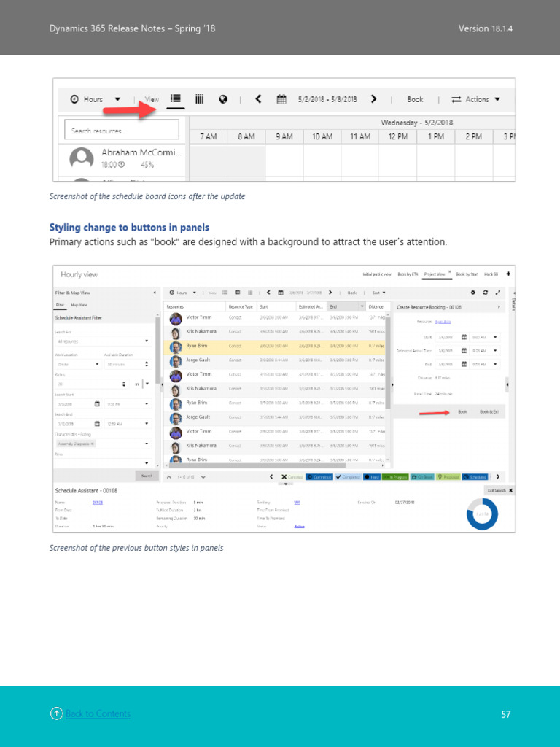Click previous arrow in Hourly view toolbar
The height and width of the screenshot is (747, 560).
click(x=268, y=293)
